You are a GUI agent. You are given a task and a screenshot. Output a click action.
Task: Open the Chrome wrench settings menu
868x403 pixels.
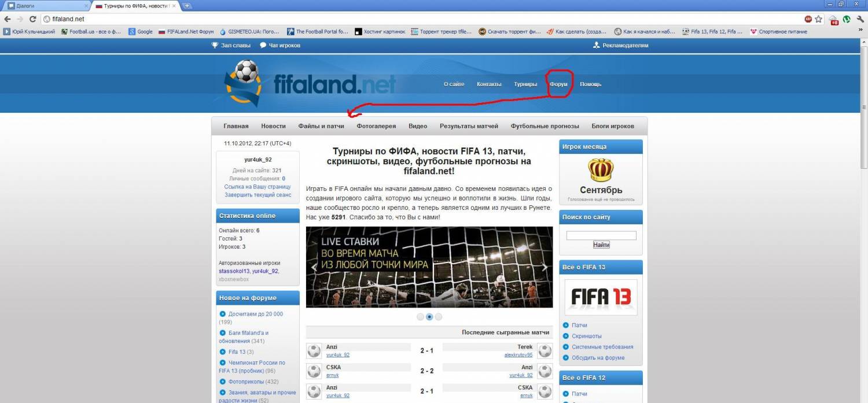(859, 19)
